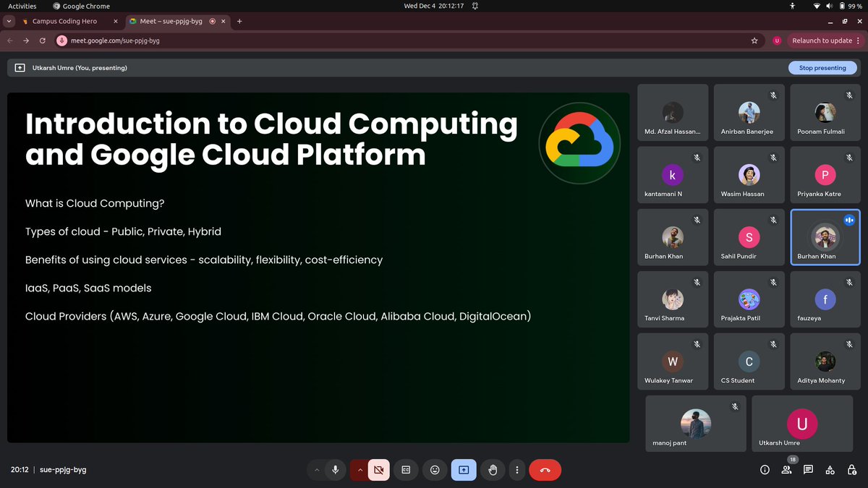Click muted mic icon on Poonam Fulmali tile
This screenshot has width=868, height=488.
point(850,95)
